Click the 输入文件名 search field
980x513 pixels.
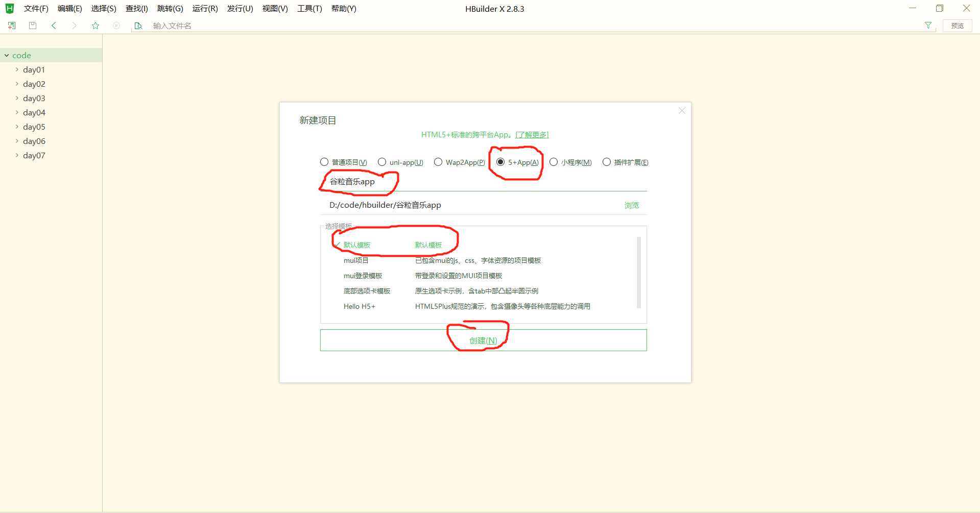(534, 26)
